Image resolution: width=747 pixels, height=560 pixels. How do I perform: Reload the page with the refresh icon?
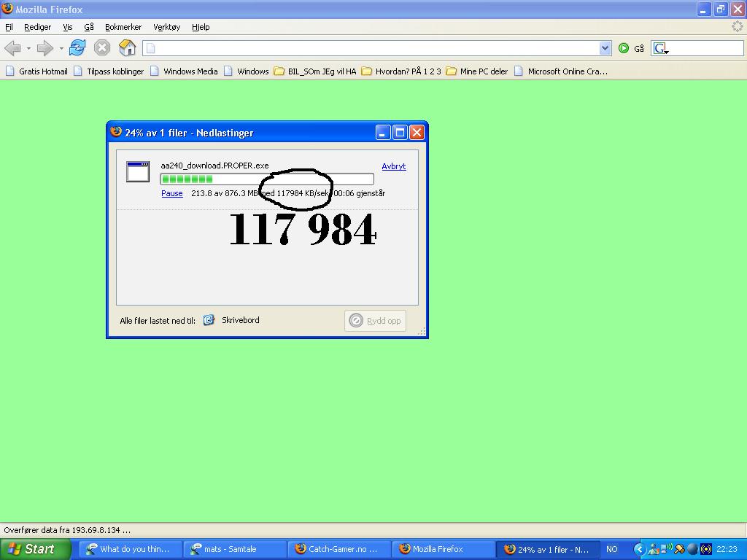[77, 48]
